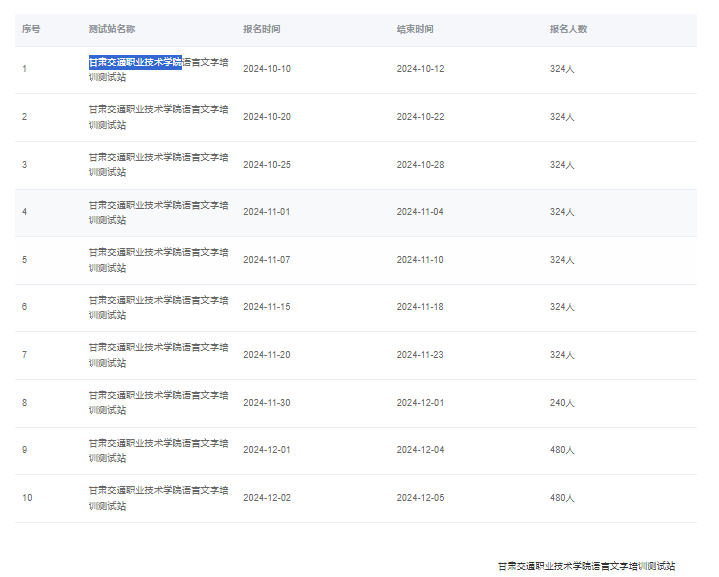The height and width of the screenshot is (577, 719).
Task: Click the 测试站名称 column header
Action: (x=112, y=29)
